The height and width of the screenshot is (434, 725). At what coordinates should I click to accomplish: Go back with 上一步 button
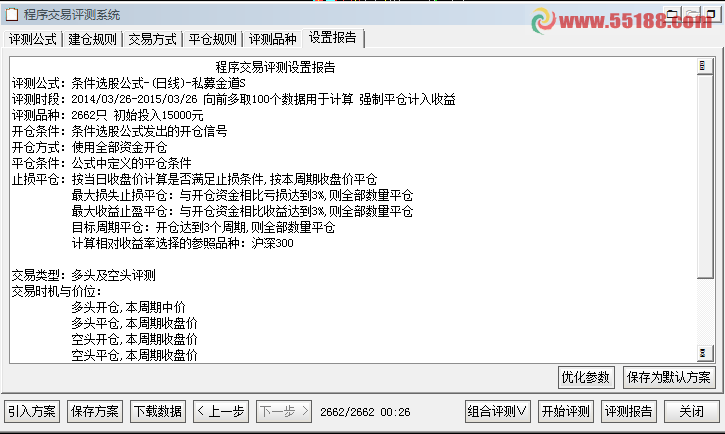point(221,411)
